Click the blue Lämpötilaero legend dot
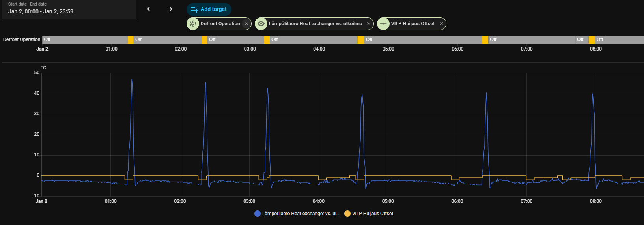Image resolution: width=644 pixels, height=225 pixels. coord(258,214)
